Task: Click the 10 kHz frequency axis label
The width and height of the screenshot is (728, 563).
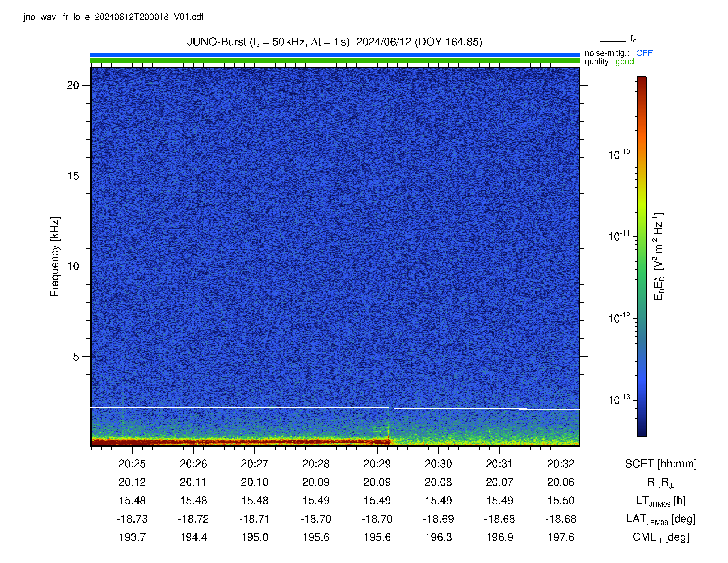Action: pyautogui.click(x=73, y=266)
